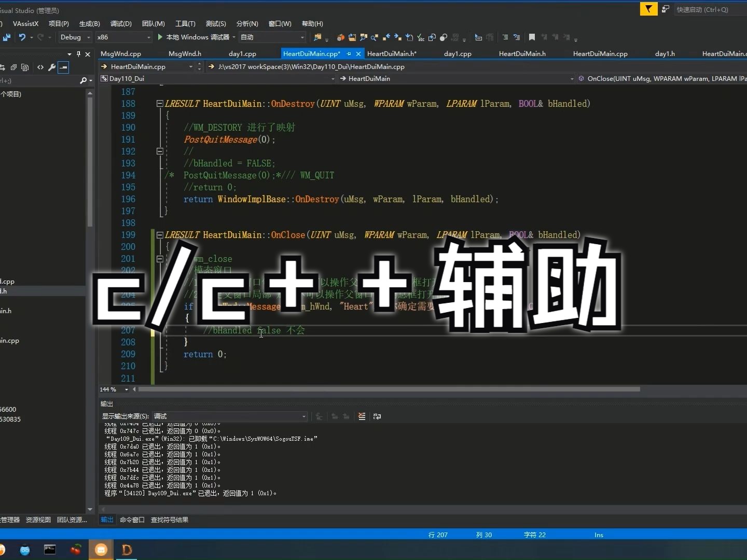Click the solution explorer search magnifier
The width and height of the screenshot is (747, 560).
click(83, 80)
